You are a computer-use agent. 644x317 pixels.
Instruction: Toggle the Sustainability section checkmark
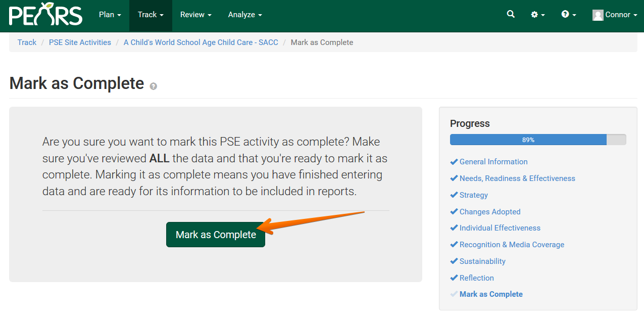click(454, 261)
